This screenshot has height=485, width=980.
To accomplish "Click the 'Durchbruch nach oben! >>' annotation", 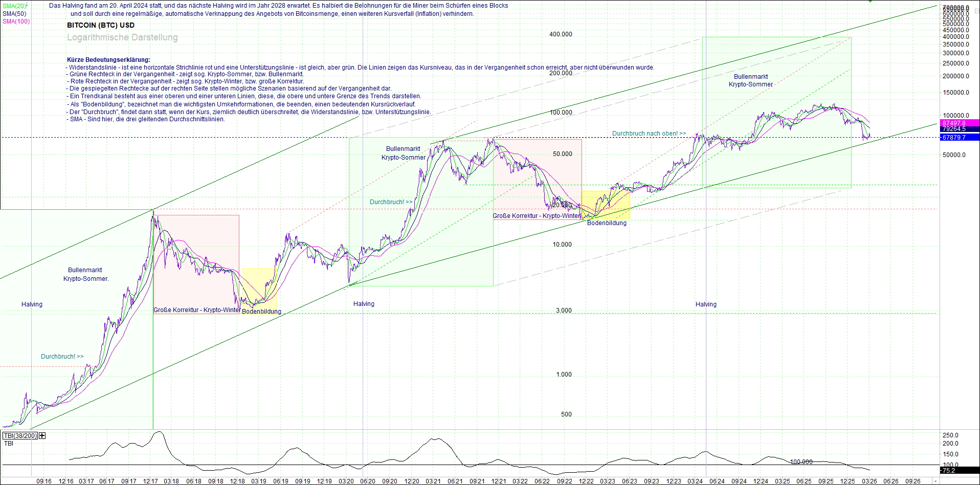I will pos(649,134).
